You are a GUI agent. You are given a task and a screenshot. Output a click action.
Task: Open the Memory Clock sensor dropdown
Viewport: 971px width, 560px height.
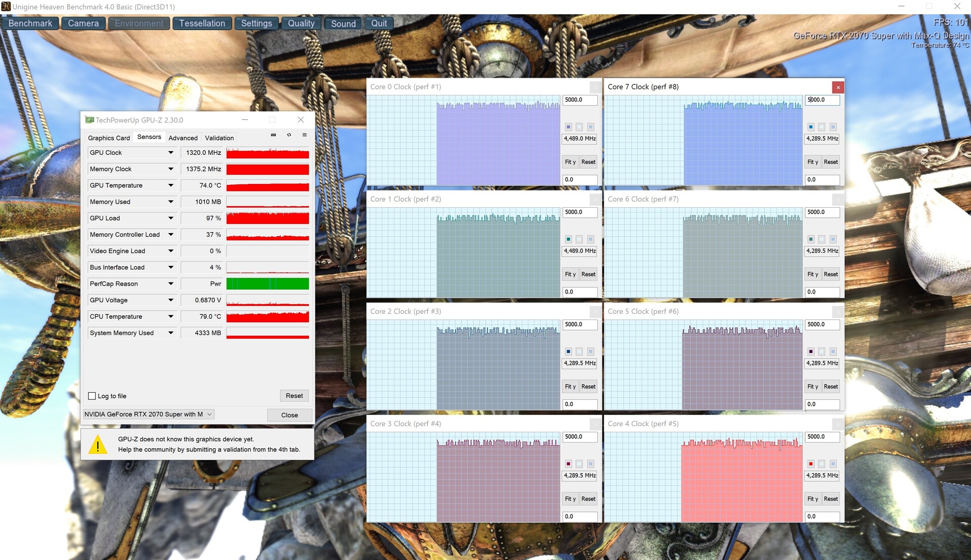[x=171, y=169]
